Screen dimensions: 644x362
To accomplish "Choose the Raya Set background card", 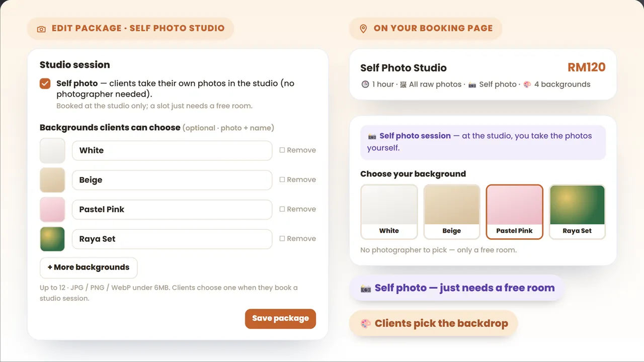I will click(577, 212).
